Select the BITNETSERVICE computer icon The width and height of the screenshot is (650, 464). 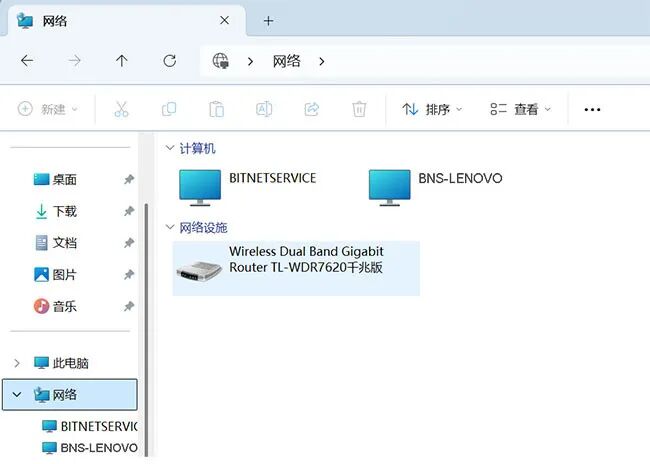pyautogui.click(x=200, y=187)
